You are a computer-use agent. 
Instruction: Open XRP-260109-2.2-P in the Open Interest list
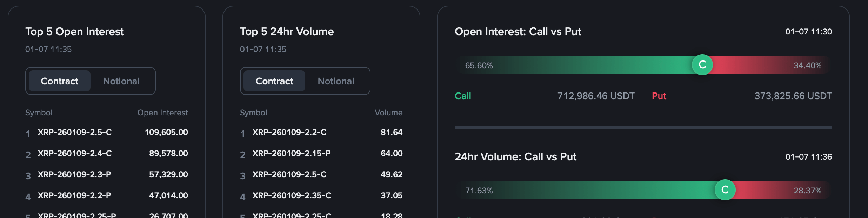pyautogui.click(x=74, y=195)
